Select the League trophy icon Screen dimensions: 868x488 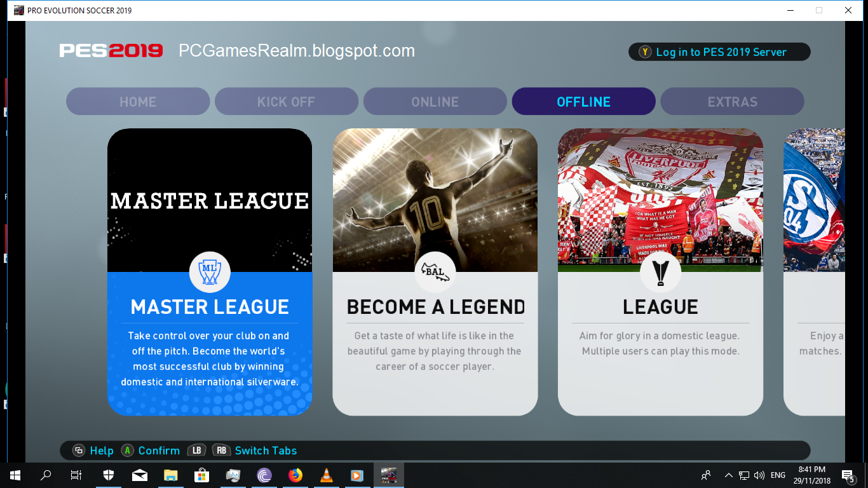point(660,273)
